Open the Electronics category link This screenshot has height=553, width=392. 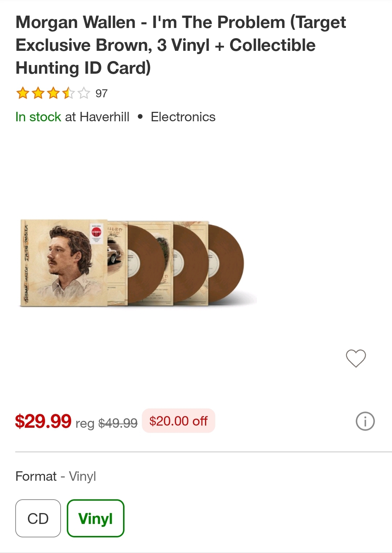click(x=183, y=117)
